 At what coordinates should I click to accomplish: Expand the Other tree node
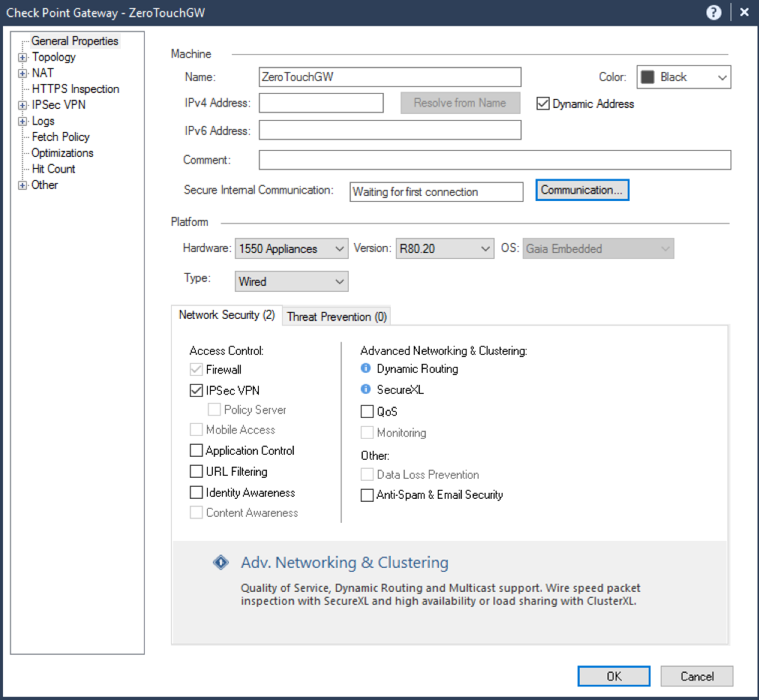(22, 185)
